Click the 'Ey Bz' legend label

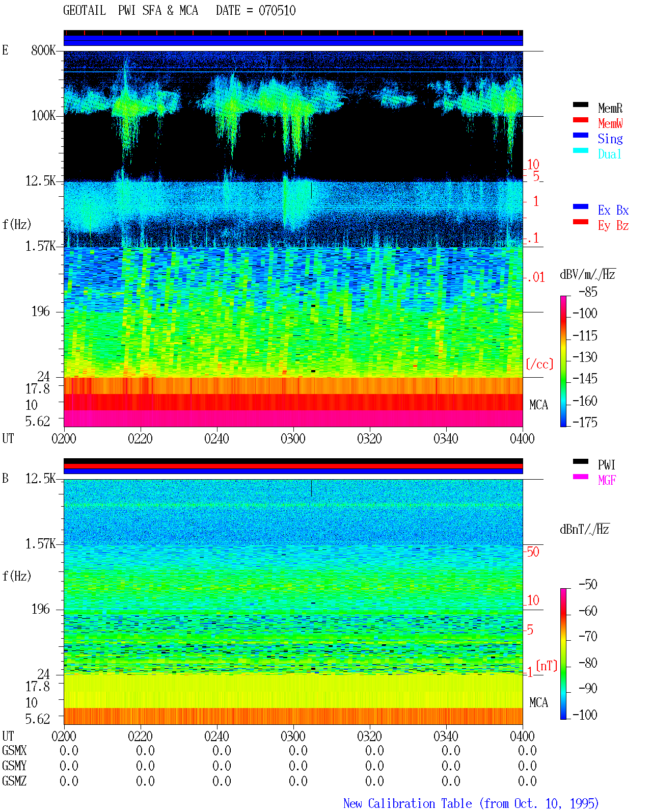click(613, 225)
